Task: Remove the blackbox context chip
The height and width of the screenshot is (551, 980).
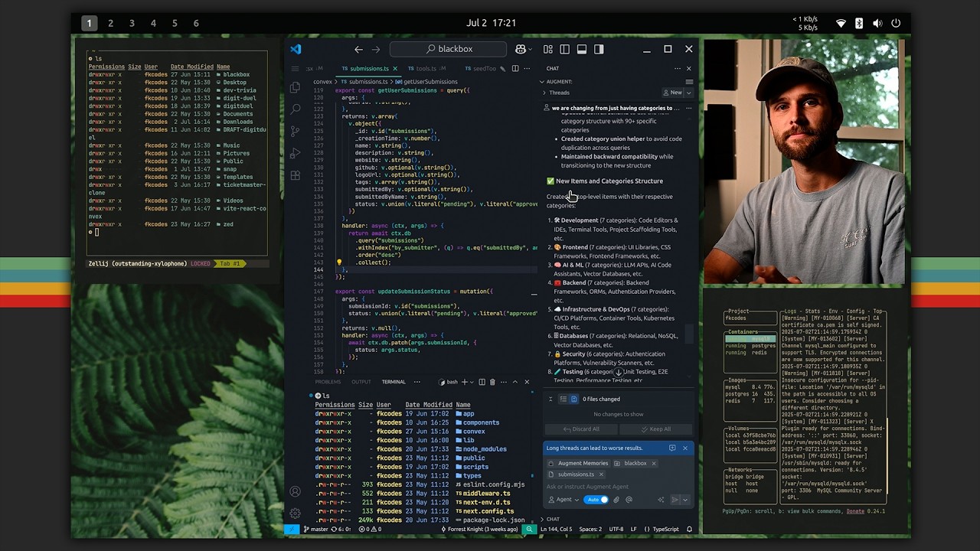Action: coord(654,463)
